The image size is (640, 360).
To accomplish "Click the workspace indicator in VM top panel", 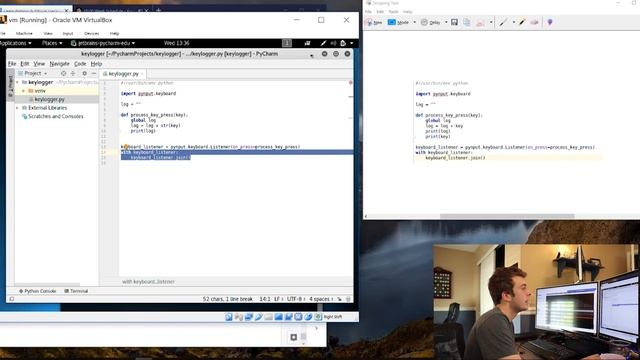I will click(287, 43).
